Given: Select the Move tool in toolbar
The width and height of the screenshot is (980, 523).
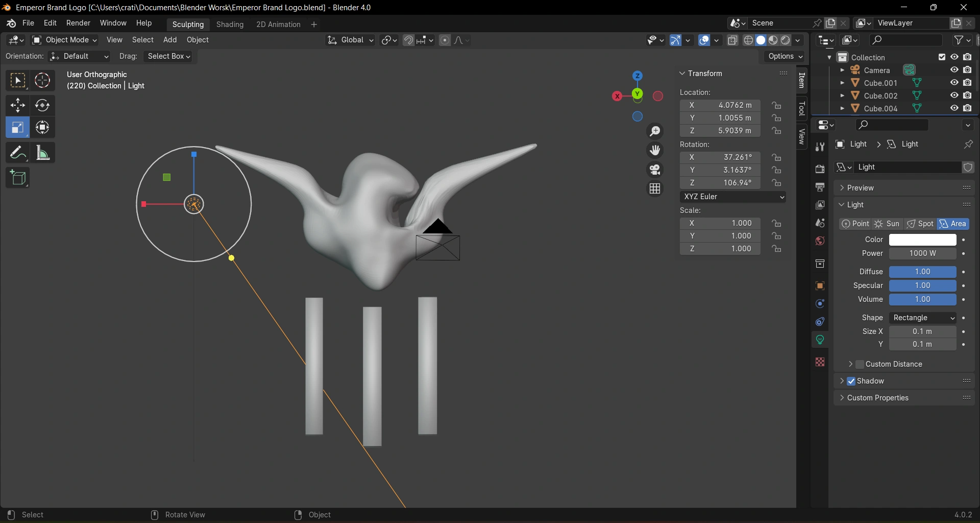Looking at the screenshot, I should [x=18, y=106].
